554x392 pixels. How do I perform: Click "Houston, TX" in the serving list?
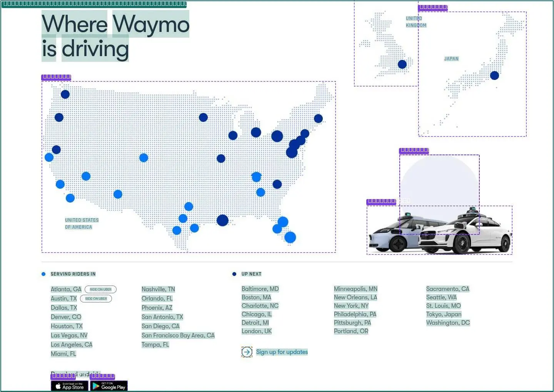(x=67, y=326)
